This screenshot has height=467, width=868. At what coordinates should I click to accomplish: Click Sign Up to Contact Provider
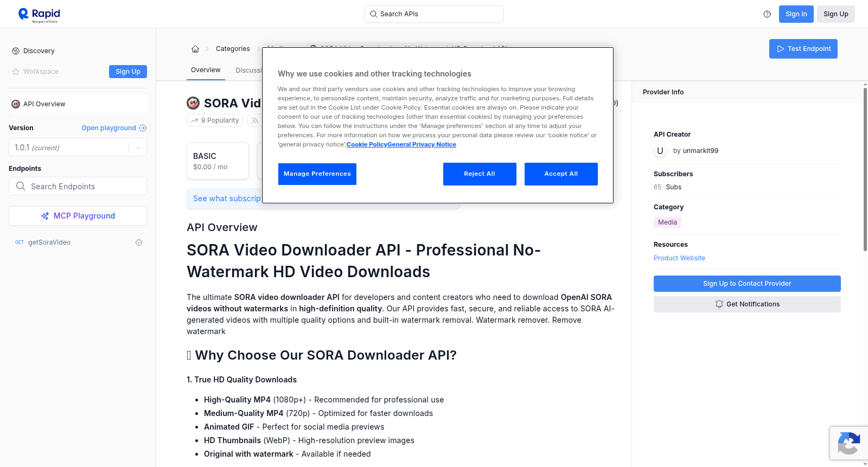(x=747, y=284)
